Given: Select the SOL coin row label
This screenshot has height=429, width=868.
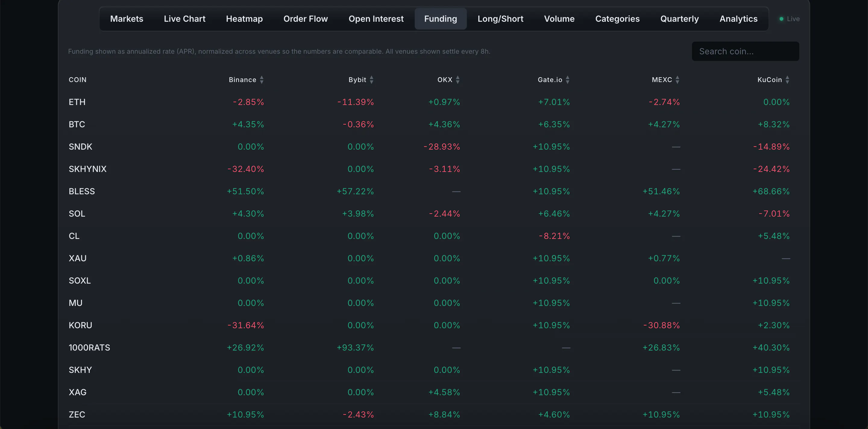Looking at the screenshot, I should (77, 214).
